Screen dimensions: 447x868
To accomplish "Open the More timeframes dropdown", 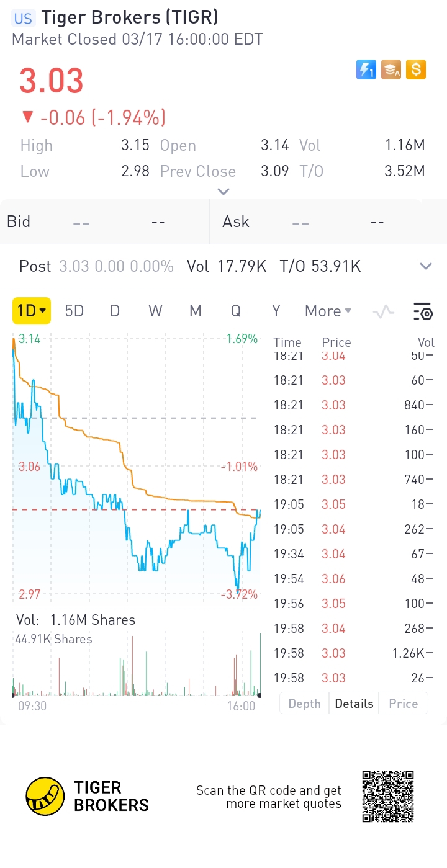I will coord(328,311).
